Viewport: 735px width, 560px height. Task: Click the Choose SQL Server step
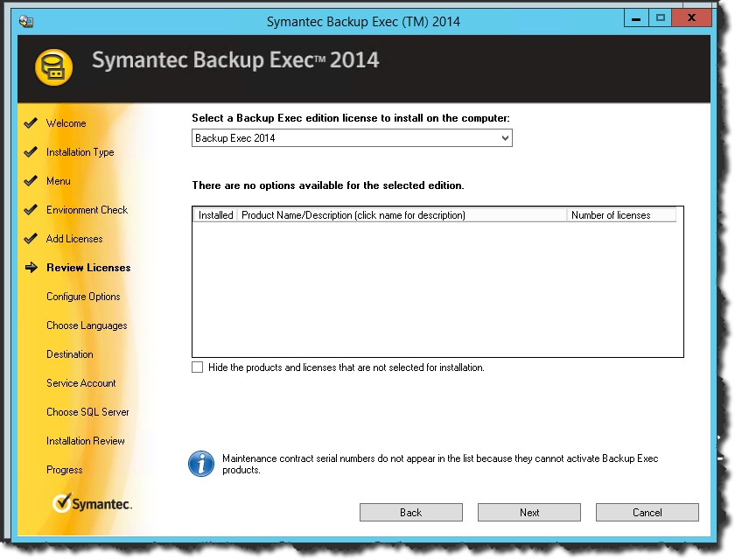[87, 412]
